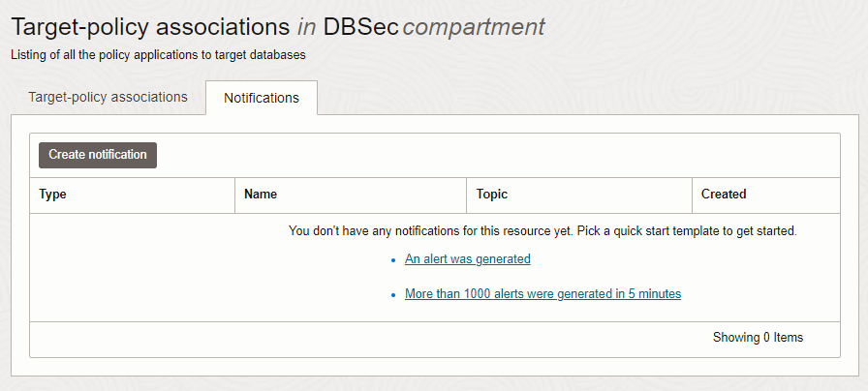Click the word "compartment" in the heading
The image size is (868, 391).
[x=474, y=27]
